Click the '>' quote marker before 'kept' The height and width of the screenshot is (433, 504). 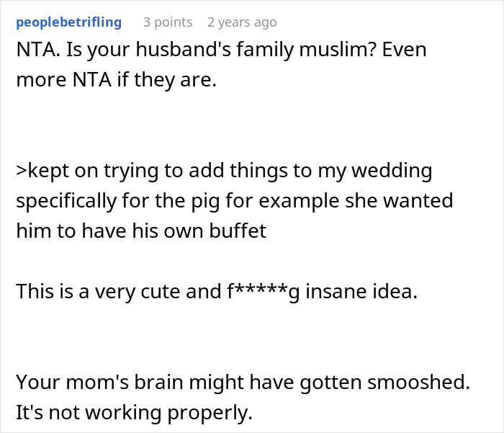pyautogui.click(x=21, y=171)
